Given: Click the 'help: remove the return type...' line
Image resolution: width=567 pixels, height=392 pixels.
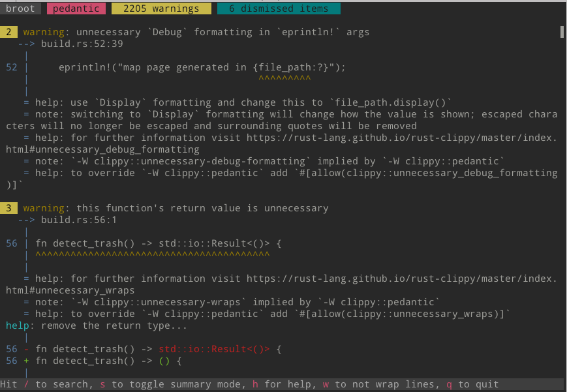Looking at the screenshot, I should (x=97, y=325).
